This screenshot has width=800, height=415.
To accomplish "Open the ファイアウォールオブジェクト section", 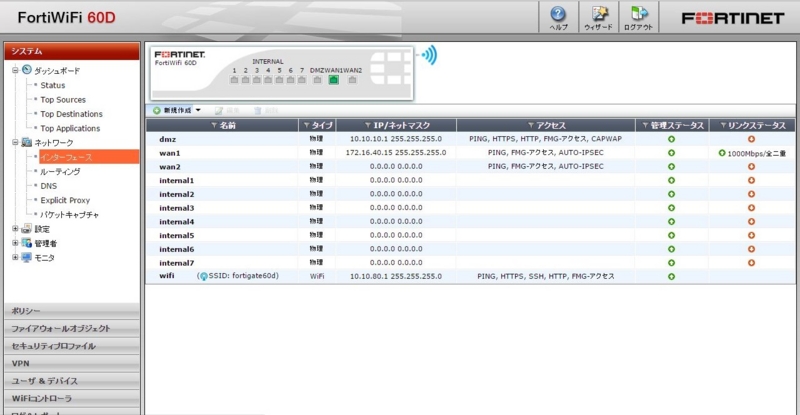I will tap(72, 328).
